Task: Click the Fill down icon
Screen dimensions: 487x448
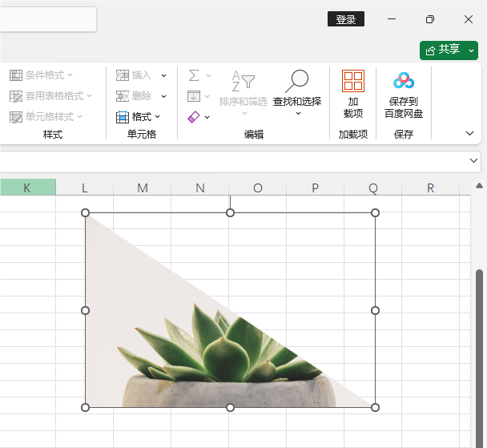Action: click(x=194, y=96)
